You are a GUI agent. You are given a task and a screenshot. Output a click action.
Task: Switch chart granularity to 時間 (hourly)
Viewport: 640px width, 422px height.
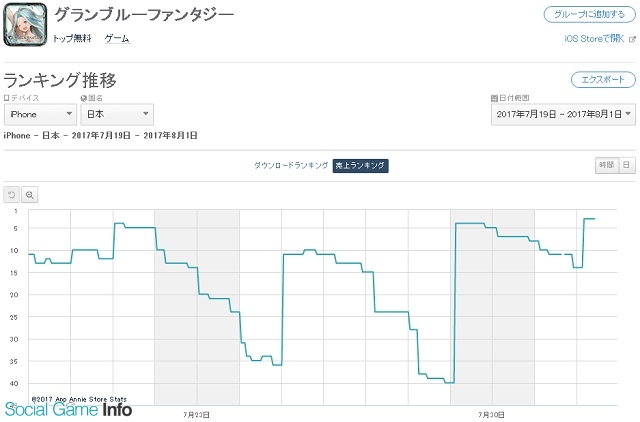[607, 165]
